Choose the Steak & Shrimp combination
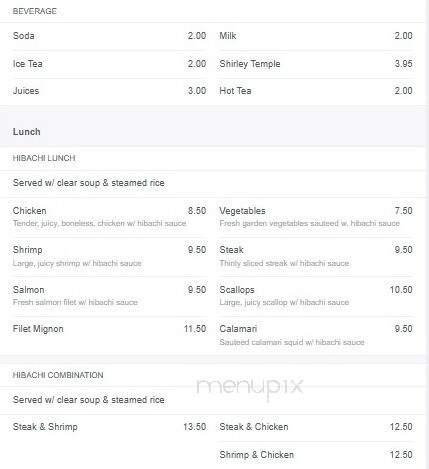Image resolution: width=429 pixels, height=469 pixels. [x=109, y=427]
